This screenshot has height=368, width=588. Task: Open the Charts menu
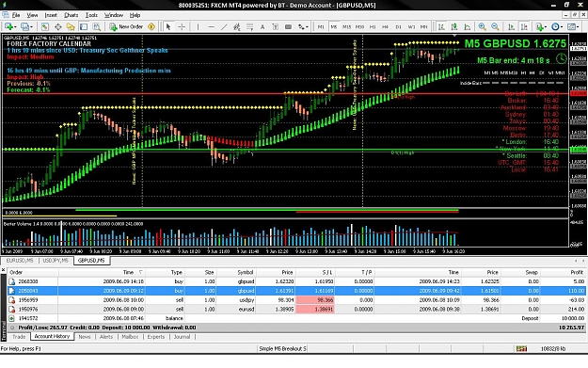coord(71,15)
